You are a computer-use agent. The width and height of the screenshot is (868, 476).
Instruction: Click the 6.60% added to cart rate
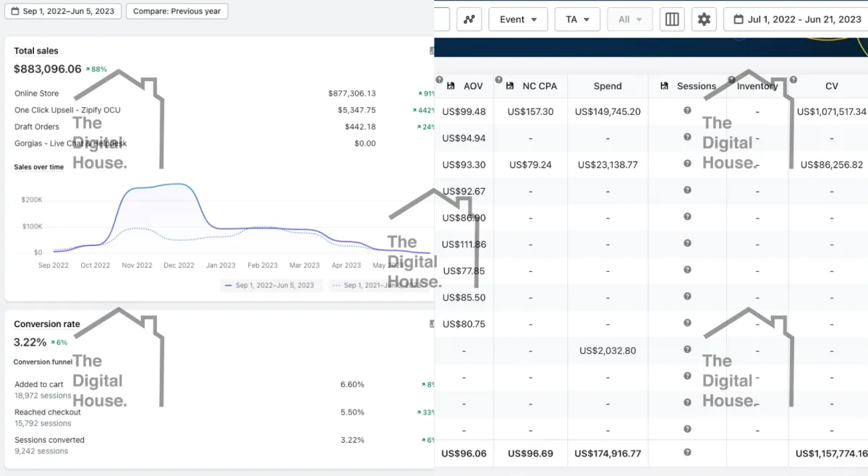[x=352, y=384]
